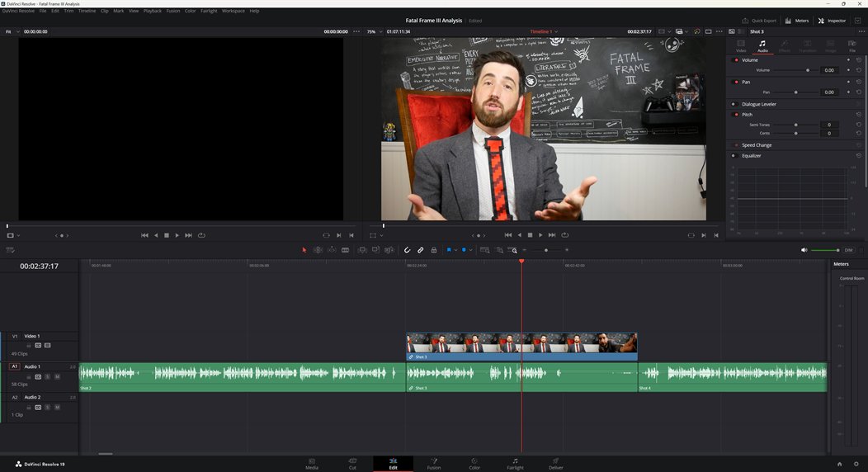
Task: Switch to the Cut page
Action: coord(352,464)
